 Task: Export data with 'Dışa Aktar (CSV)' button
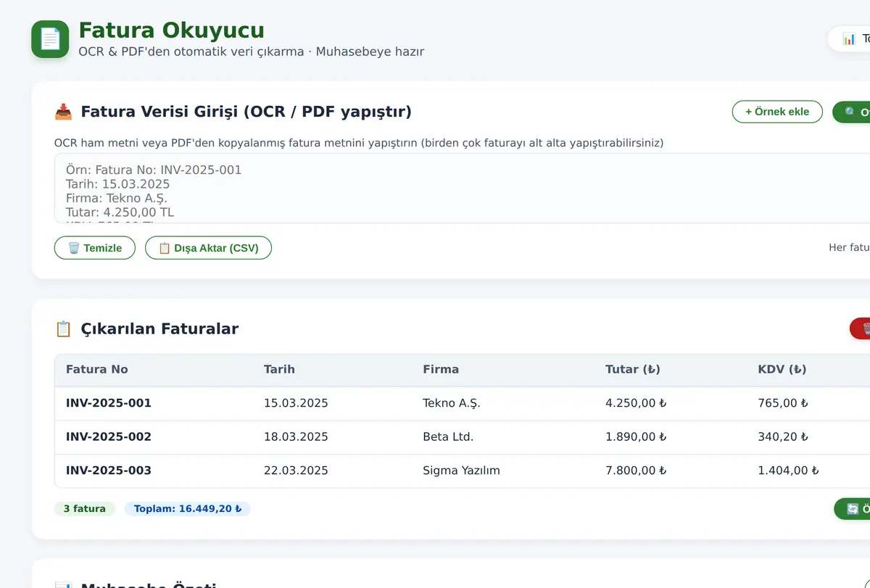(208, 248)
